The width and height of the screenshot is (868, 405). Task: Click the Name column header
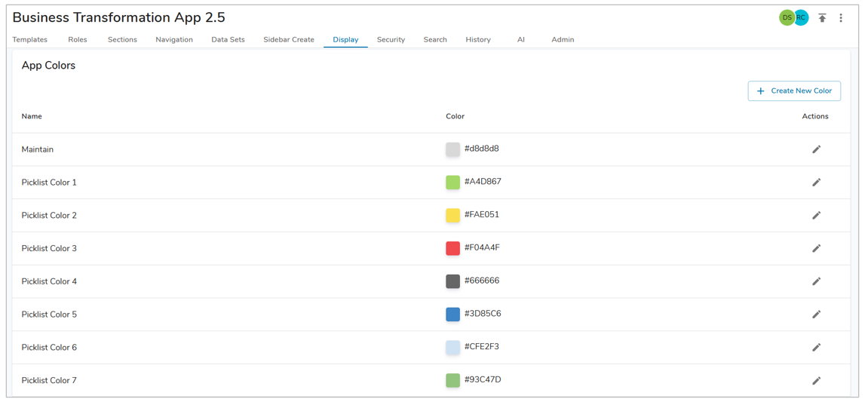click(32, 116)
